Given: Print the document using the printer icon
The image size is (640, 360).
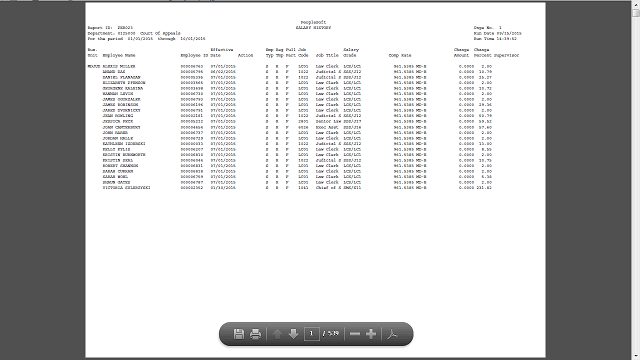Looking at the screenshot, I should click(256, 334).
